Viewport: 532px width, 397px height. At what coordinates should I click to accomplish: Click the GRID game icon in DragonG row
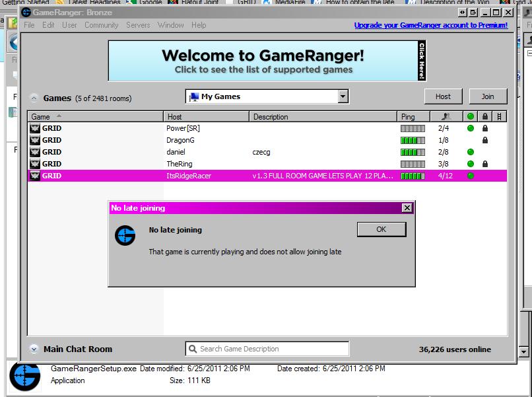point(34,140)
